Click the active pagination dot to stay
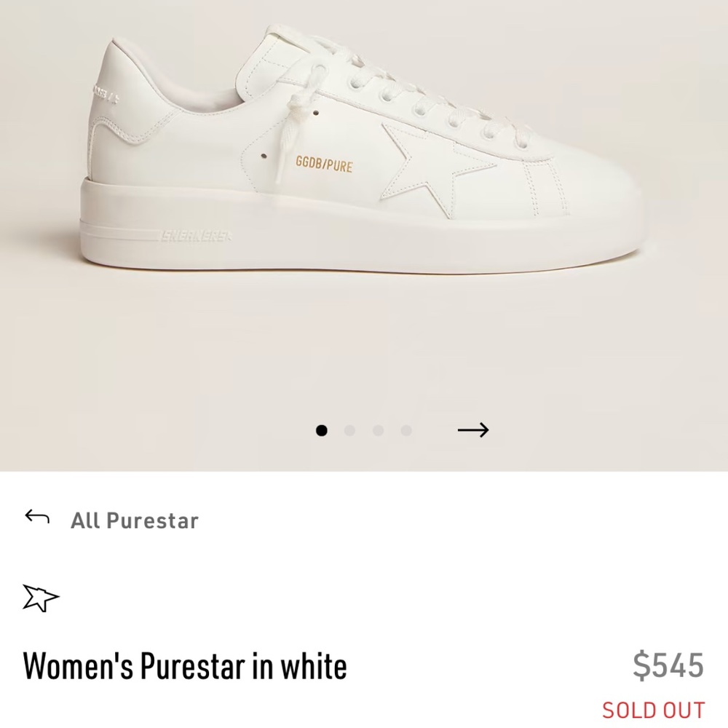 click(x=323, y=430)
